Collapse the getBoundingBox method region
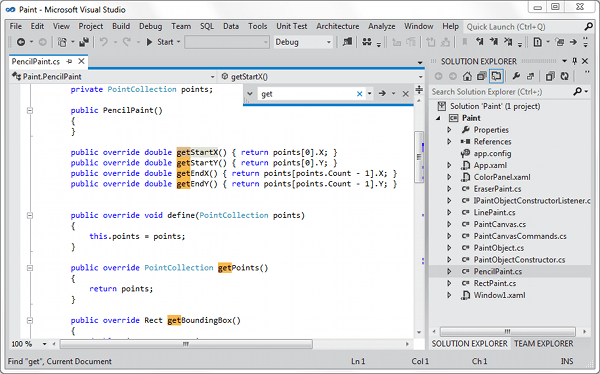600x374 pixels. pyautogui.click(x=30, y=320)
